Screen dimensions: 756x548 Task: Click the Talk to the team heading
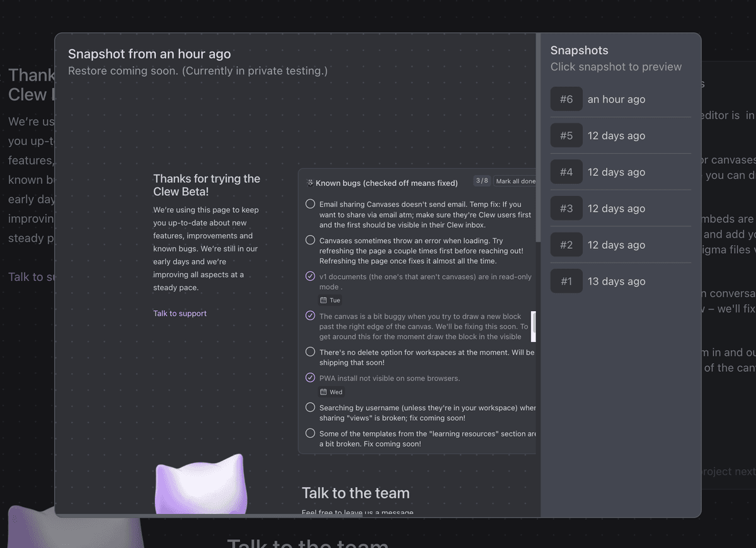pos(355,493)
